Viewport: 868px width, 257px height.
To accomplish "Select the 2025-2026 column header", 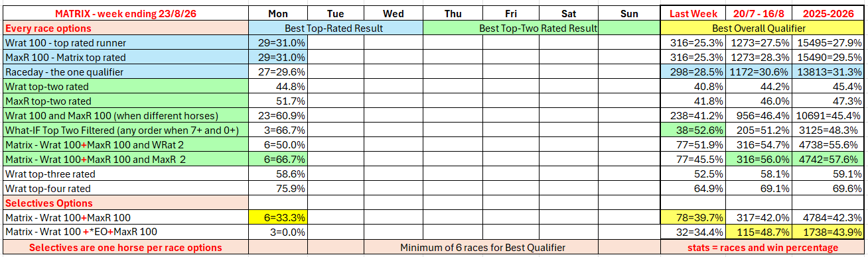I will (x=832, y=13).
